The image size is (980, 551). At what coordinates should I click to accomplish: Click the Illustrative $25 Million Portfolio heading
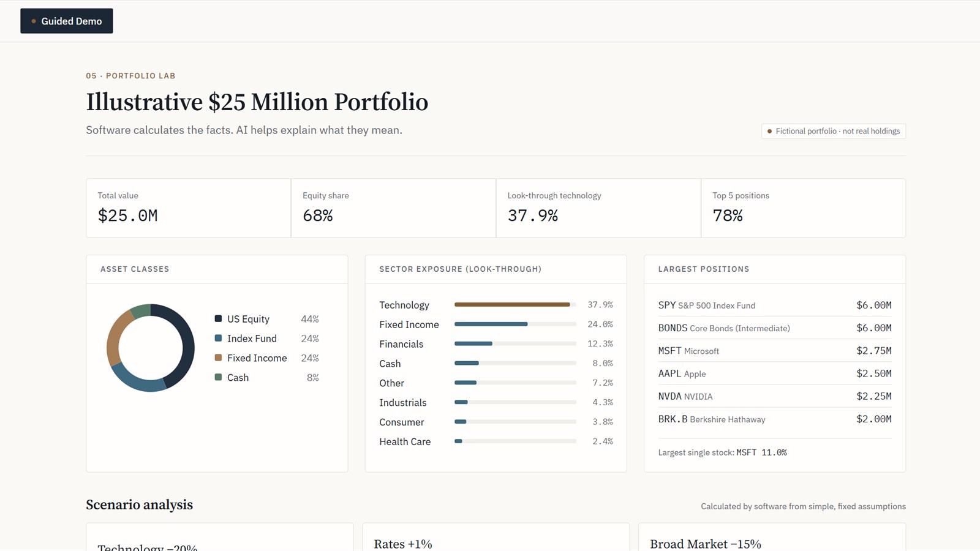(x=257, y=102)
